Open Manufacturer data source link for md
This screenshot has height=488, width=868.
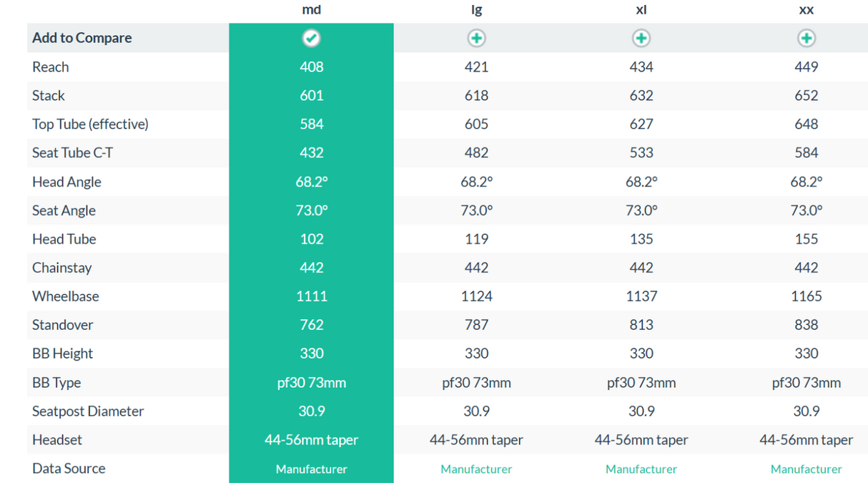tap(311, 469)
